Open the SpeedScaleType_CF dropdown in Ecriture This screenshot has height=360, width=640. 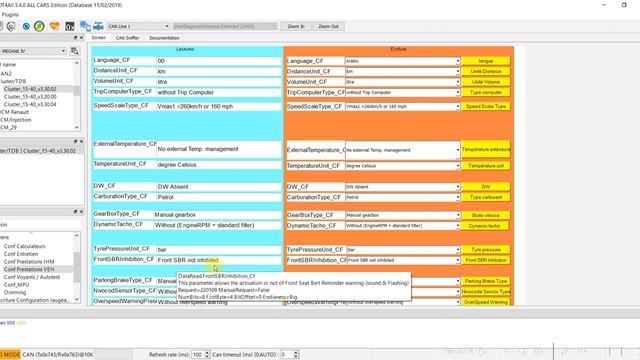click(x=403, y=107)
